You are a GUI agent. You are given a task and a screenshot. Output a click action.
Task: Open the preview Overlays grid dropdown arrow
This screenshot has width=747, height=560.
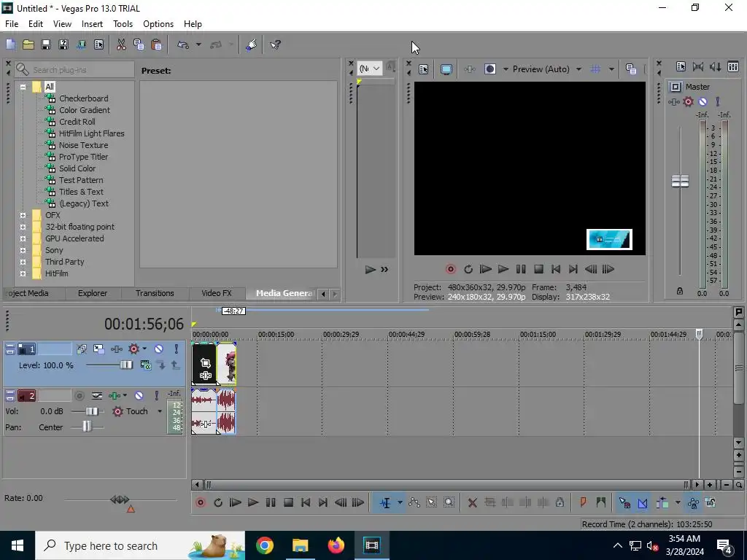[x=611, y=69]
